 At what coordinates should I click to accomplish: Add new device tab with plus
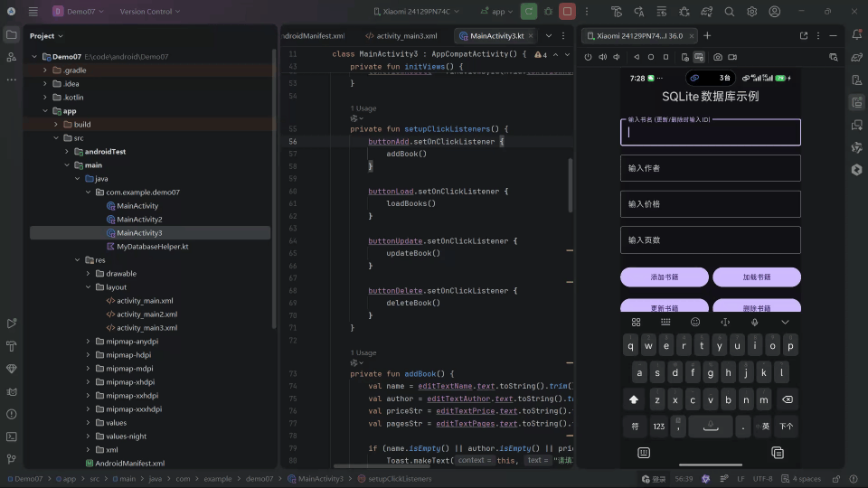707,36
